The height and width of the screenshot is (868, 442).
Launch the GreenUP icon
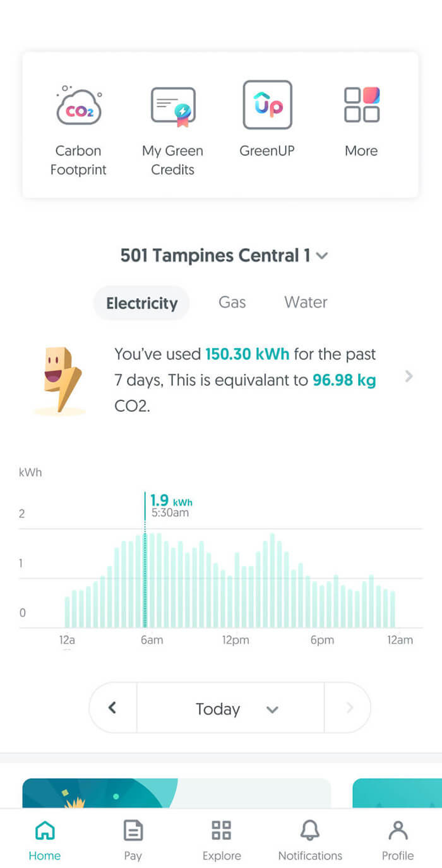(x=267, y=105)
